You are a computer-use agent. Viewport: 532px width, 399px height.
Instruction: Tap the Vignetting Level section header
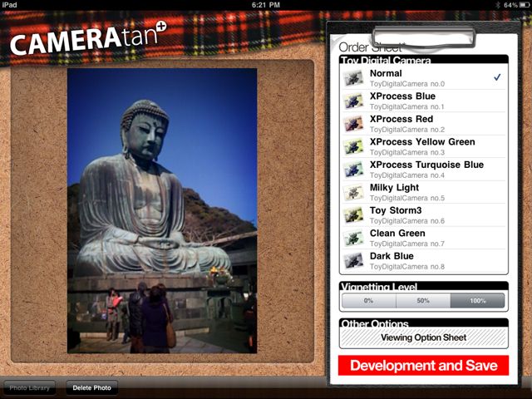tap(423, 286)
